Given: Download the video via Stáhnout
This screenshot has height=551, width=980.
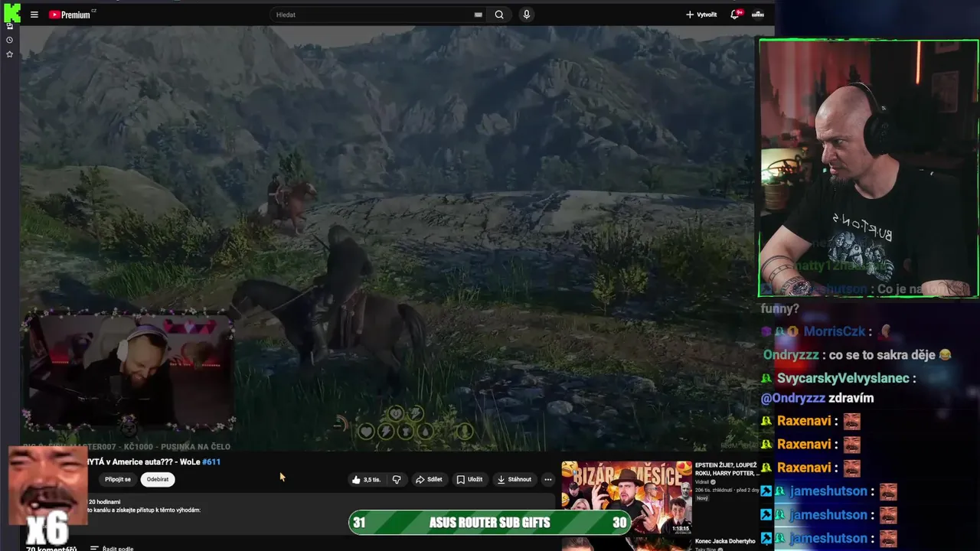Looking at the screenshot, I should 514,480.
